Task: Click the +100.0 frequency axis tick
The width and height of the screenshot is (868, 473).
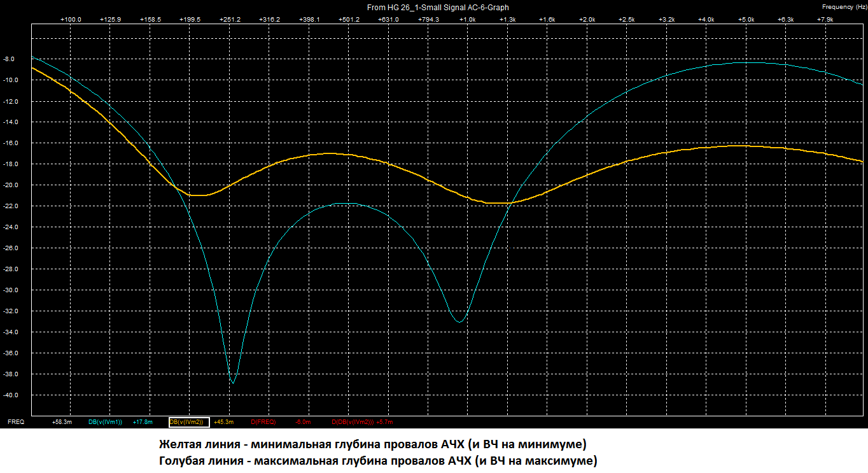Action: click(x=71, y=20)
